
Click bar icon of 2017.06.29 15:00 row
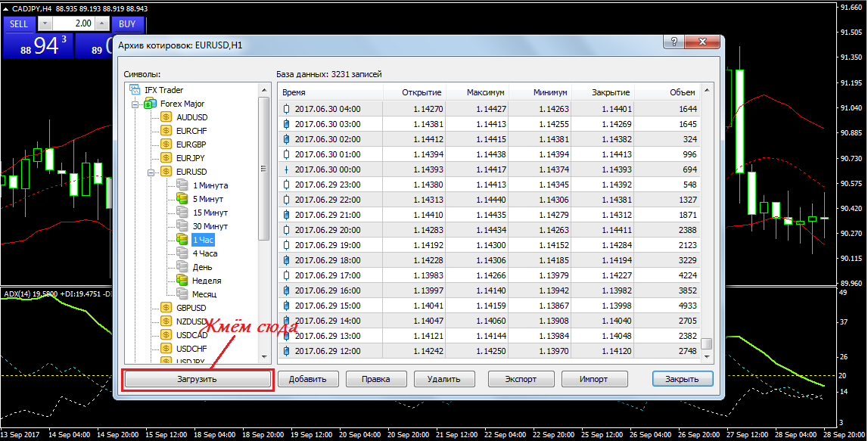tap(286, 306)
